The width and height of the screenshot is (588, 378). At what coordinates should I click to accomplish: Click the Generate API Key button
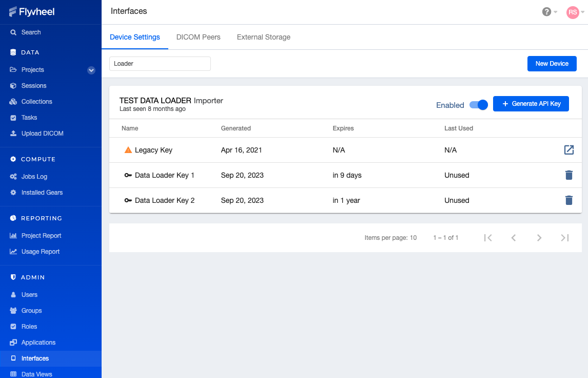531,103
